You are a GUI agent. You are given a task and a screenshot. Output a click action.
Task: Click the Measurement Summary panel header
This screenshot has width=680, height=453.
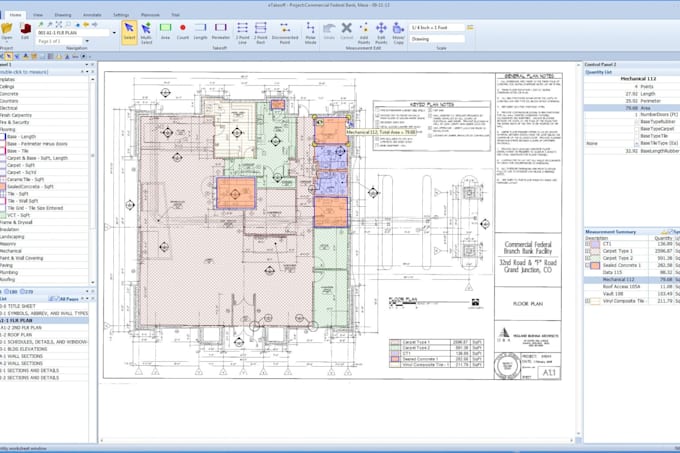(631, 232)
